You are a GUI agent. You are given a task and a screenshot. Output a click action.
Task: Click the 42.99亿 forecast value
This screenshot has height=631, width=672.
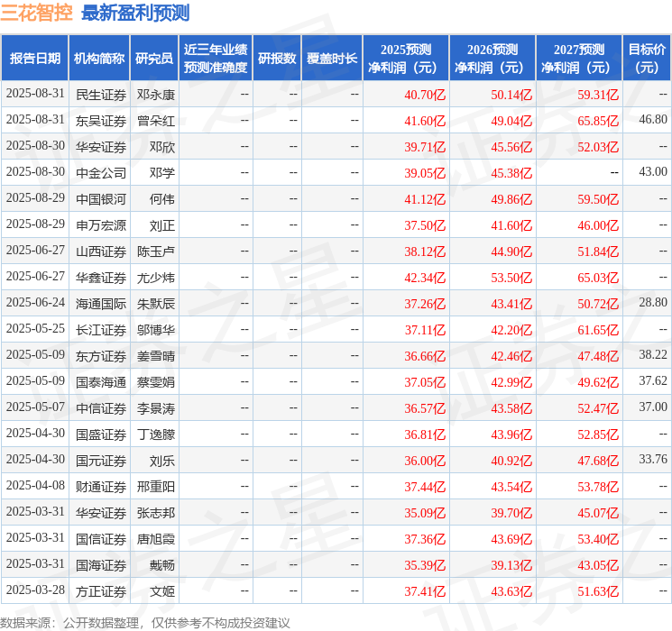tap(511, 382)
